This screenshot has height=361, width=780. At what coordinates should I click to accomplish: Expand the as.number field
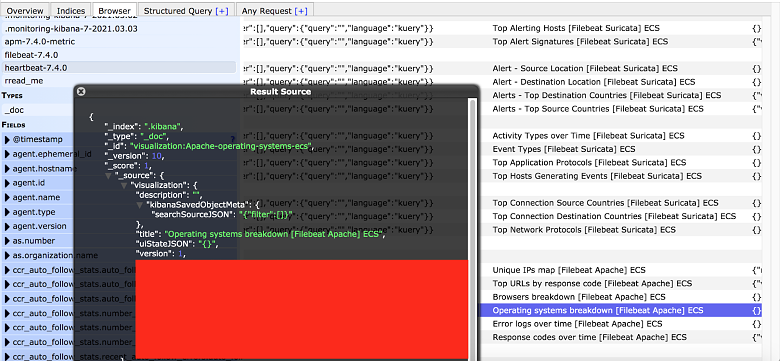coord(7,241)
